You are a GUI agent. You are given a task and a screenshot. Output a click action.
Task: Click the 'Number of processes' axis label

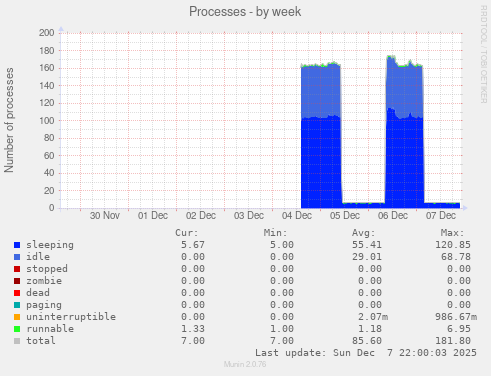(9, 120)
